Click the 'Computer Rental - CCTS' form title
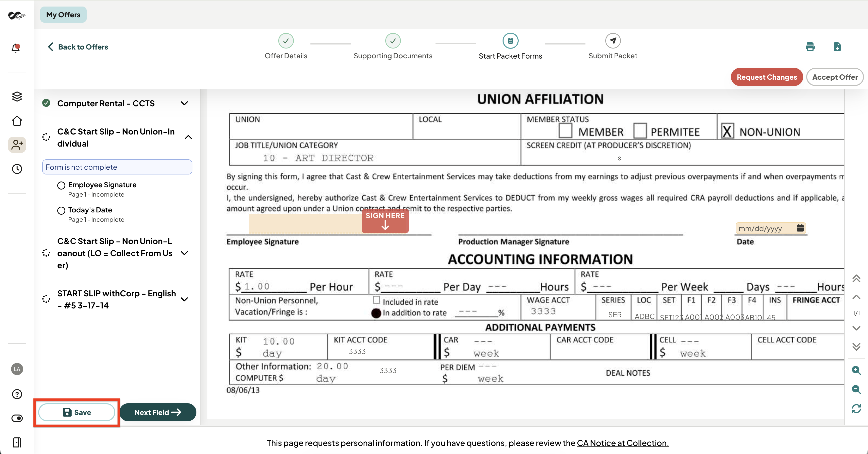This screenshot has height=454, width=868. click(106, 103)
